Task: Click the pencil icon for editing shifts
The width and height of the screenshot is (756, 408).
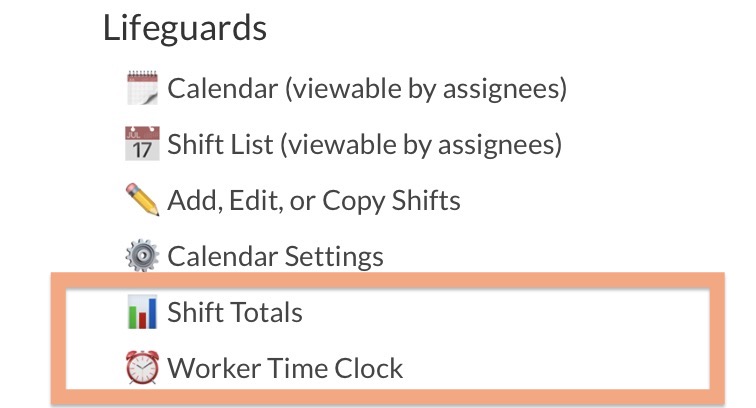Action: pos(144,200)
